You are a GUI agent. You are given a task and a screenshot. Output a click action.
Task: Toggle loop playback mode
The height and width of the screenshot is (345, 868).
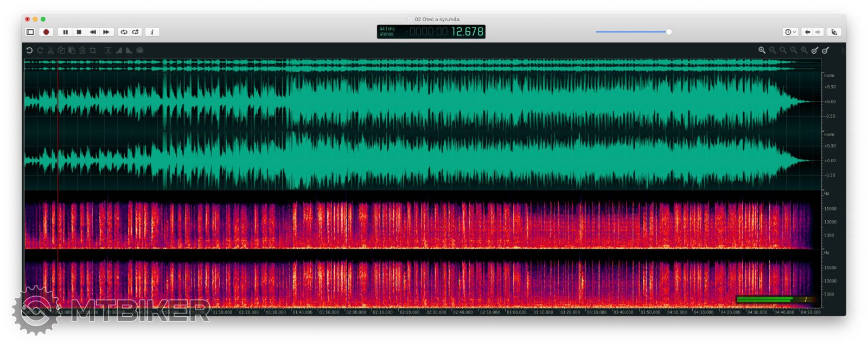click(124, 32)
